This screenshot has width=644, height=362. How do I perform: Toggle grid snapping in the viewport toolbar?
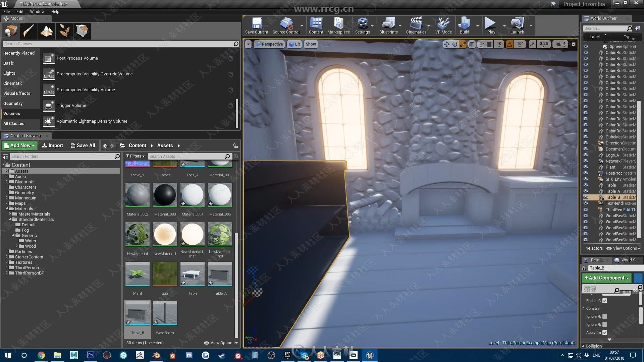tap(489, 44)
